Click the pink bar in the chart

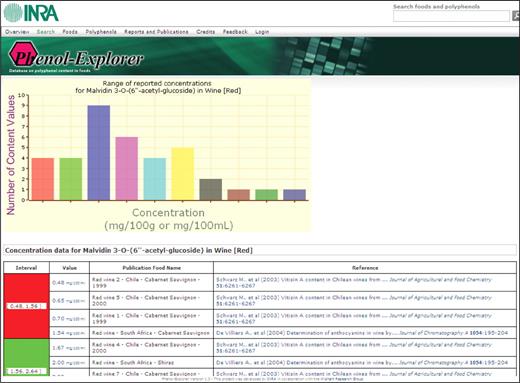coord(127,168)
